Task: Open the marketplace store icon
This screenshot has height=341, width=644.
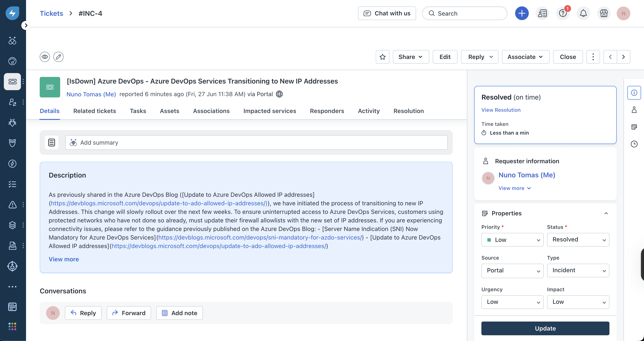Action: coord(604,13)
